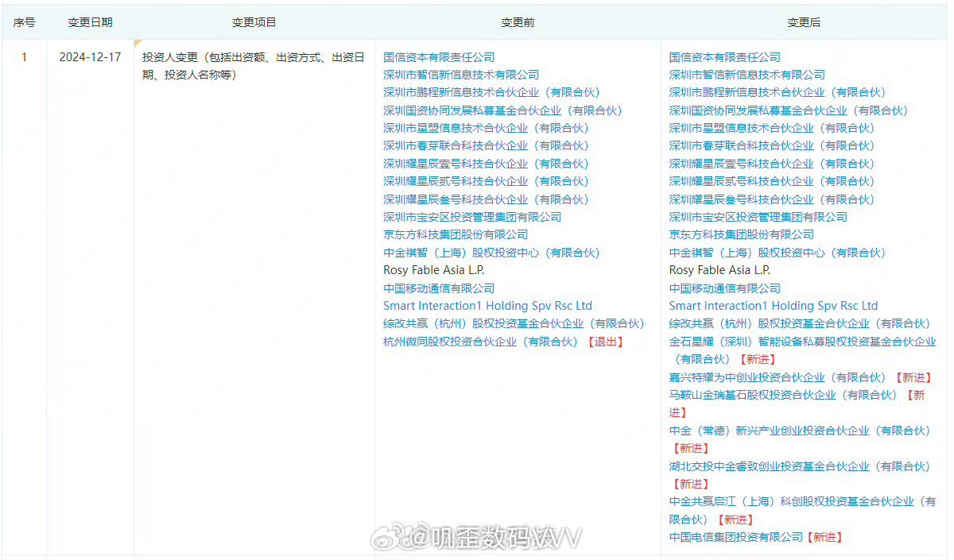Image resolution: width=954 pixels, height=560 pixels.
Task: Click the 序号 column header
Action: click(24, 22)
